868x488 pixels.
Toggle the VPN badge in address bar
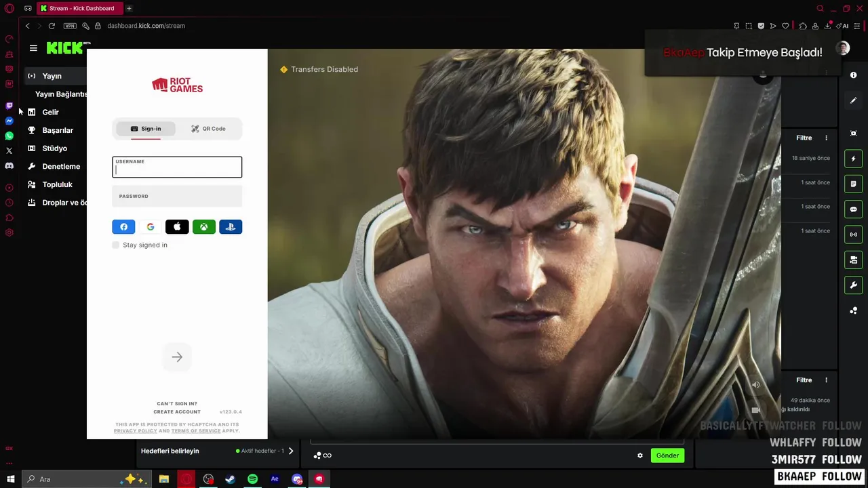coord(70,26)
